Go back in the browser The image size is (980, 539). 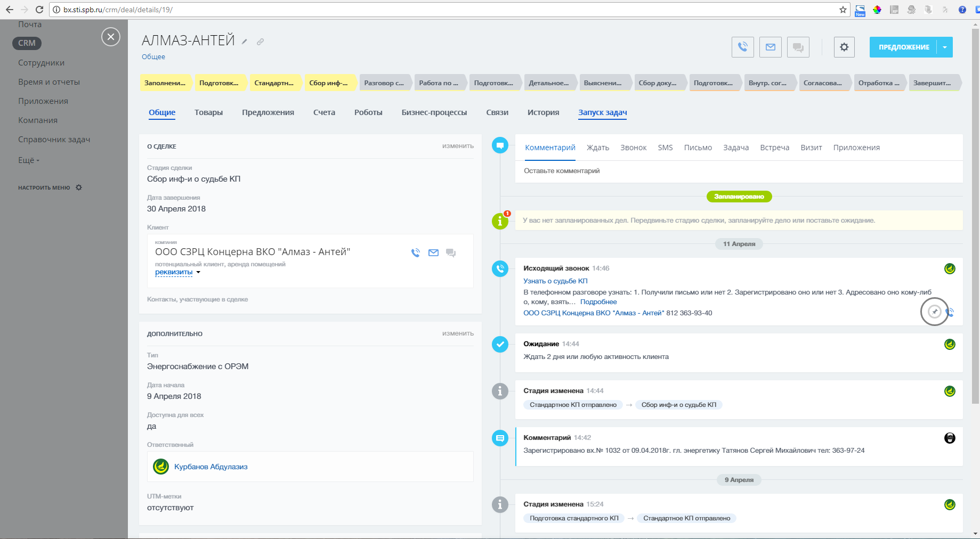(10, 10)
